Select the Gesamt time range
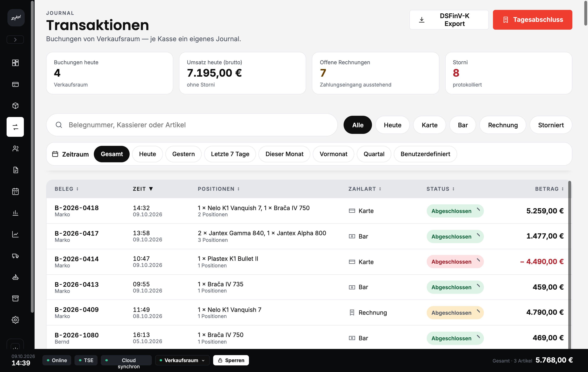 (112, 154)
